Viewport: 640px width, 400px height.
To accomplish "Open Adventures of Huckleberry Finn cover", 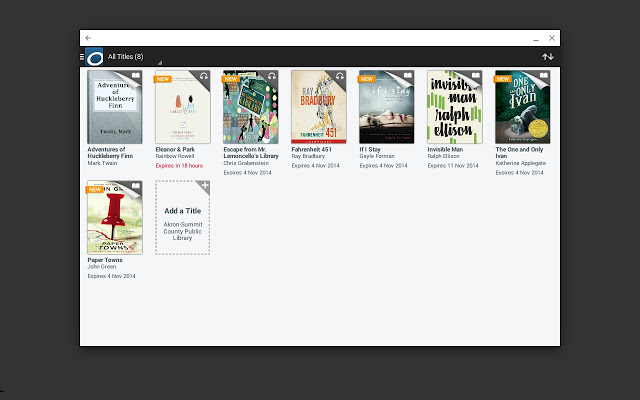I will (x=115, y=107).
